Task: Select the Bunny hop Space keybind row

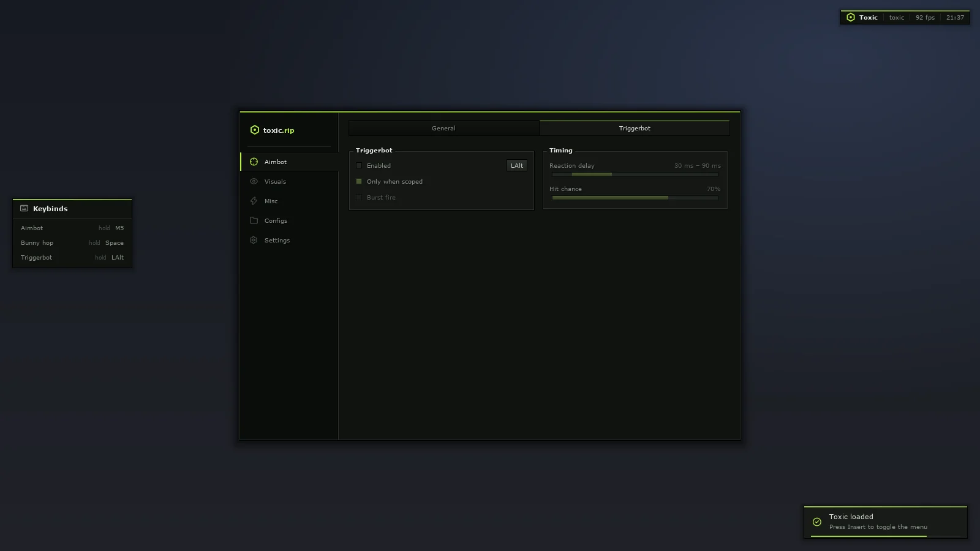Action: (72, 242)
